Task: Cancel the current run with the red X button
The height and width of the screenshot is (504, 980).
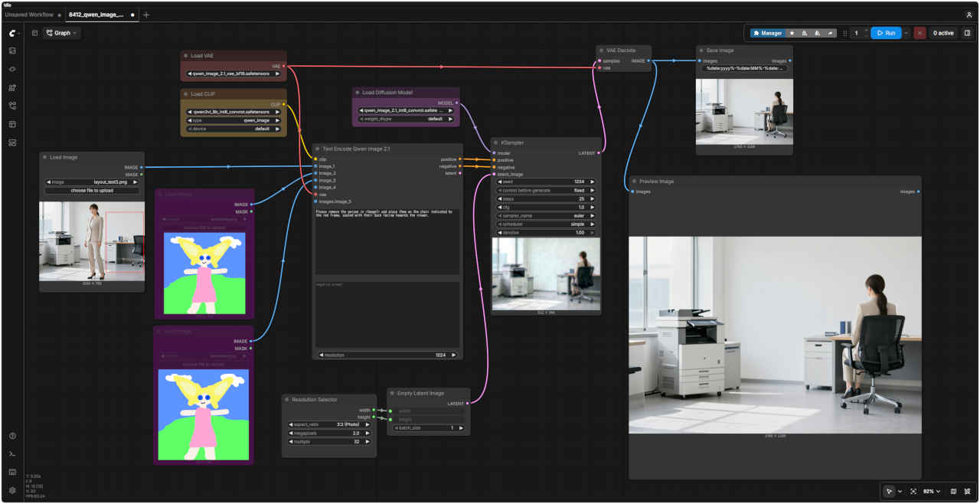Action: click(x=920, y=33)
